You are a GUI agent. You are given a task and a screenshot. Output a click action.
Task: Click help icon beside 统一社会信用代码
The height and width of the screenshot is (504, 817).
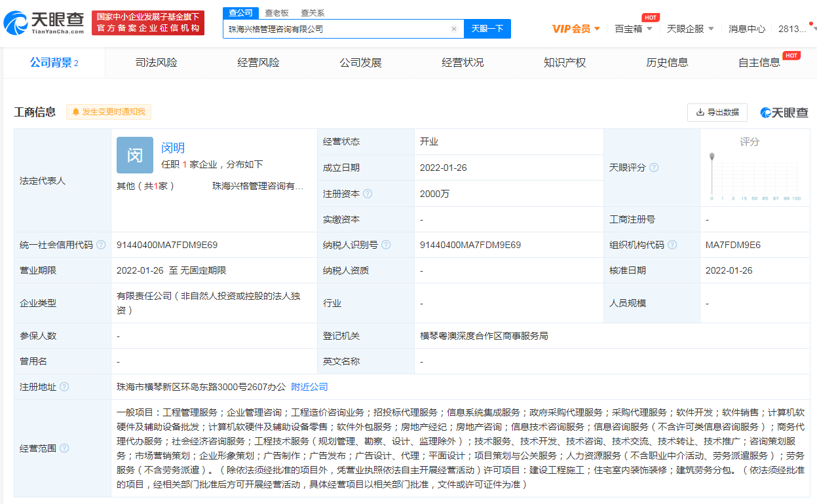point(101,245)
